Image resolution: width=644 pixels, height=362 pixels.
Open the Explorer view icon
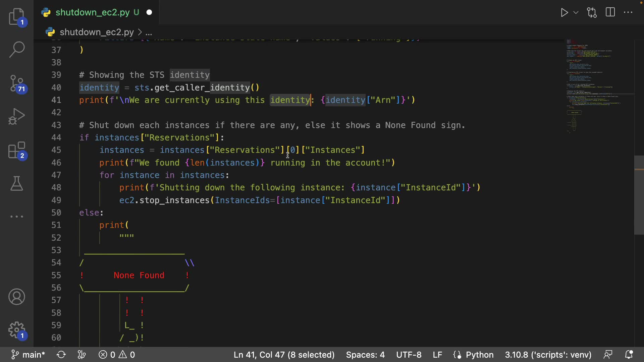tap(16, 16)
